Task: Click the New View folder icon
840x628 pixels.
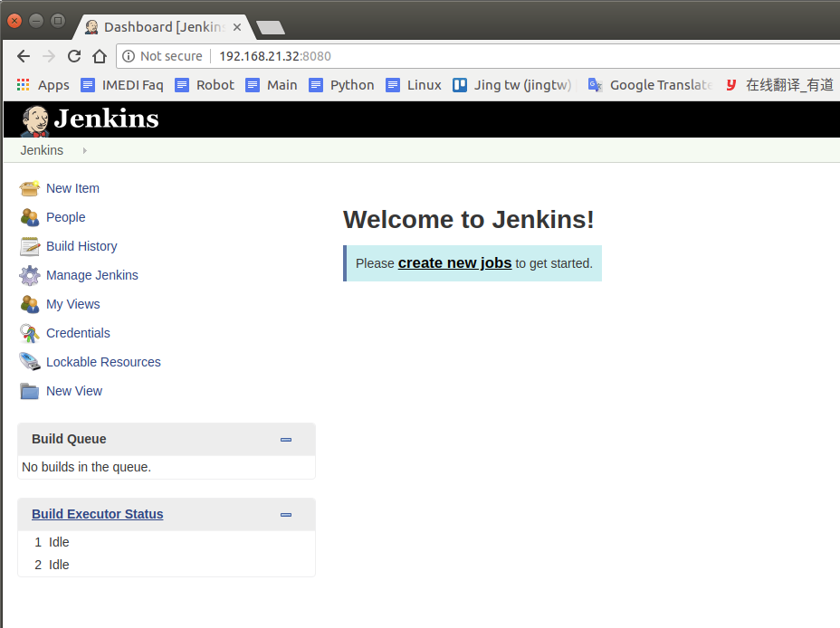Action: (x=30, y=391)
